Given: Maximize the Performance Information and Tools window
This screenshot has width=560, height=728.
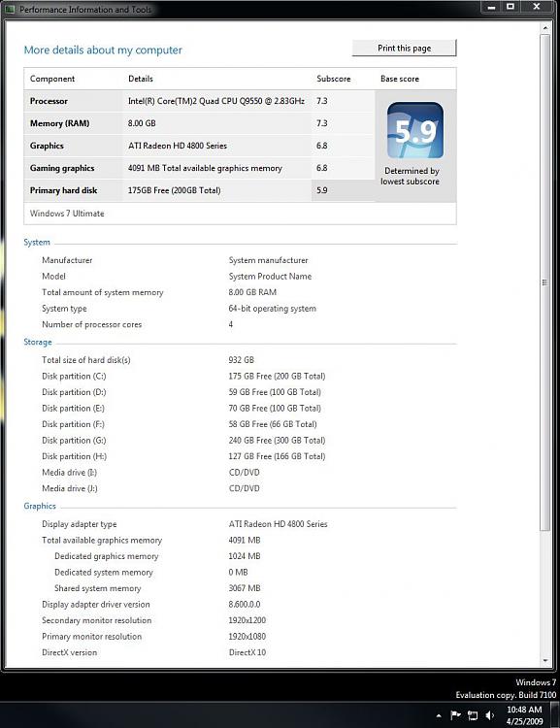Looking at the screenshot, I should 511,7.
